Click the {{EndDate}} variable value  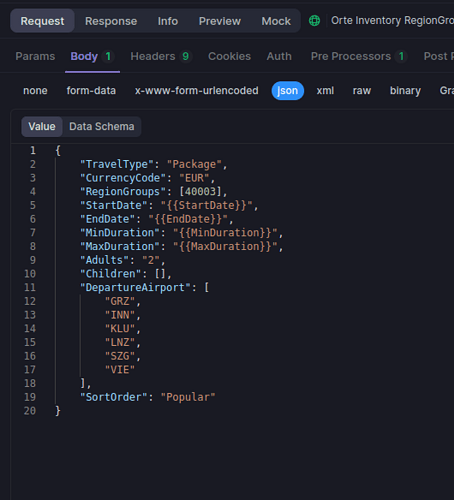point(188,219)
